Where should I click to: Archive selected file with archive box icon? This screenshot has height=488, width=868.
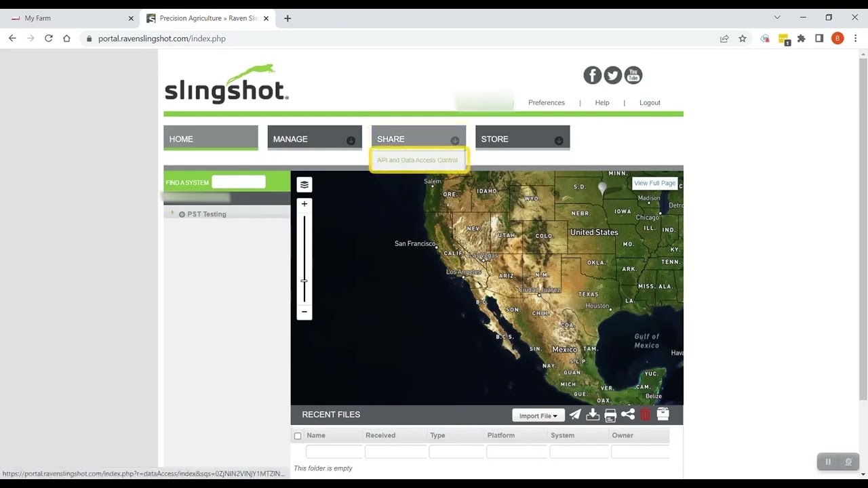(x=663, y=414)
